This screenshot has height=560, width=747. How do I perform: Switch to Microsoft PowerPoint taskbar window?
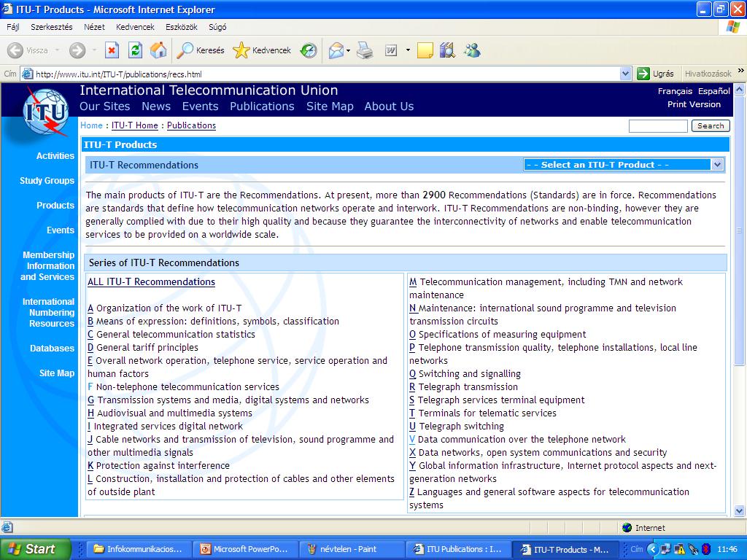pyautogui.click(x=245, y=549)
